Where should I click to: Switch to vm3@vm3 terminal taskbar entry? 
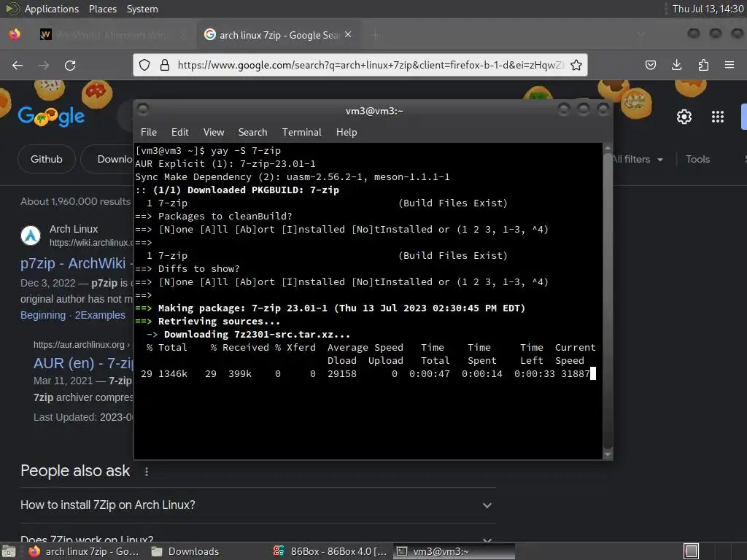pos(454,551)
